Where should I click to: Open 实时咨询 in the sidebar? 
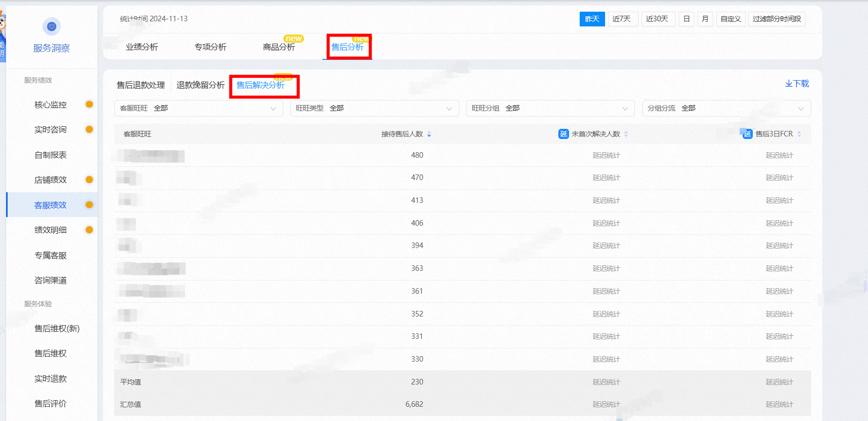coord(51,130)
